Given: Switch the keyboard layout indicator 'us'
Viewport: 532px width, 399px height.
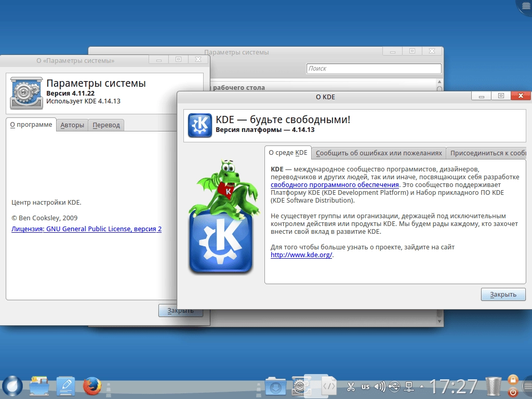Looking at the screenshot, I should [x=365, y=387].
